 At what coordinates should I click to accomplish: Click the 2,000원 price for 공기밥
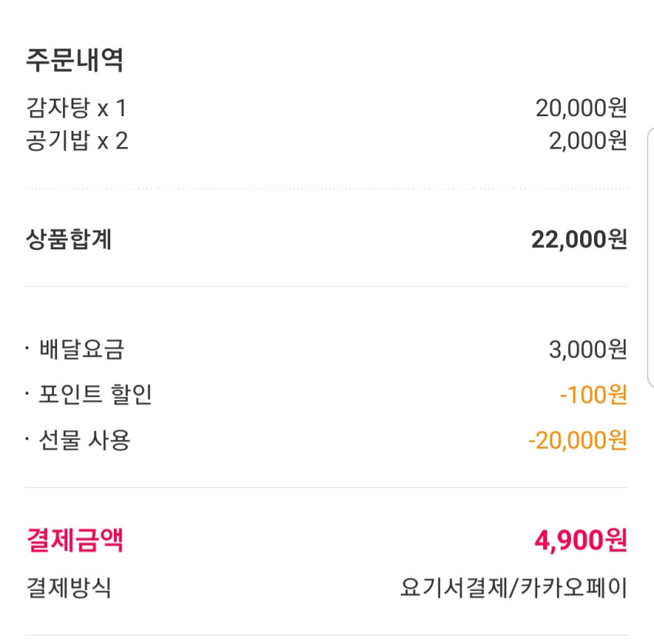(588, 141)
